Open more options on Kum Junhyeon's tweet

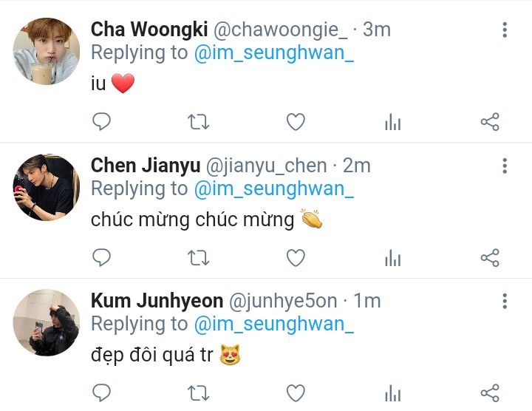click(x=505, y=301)
